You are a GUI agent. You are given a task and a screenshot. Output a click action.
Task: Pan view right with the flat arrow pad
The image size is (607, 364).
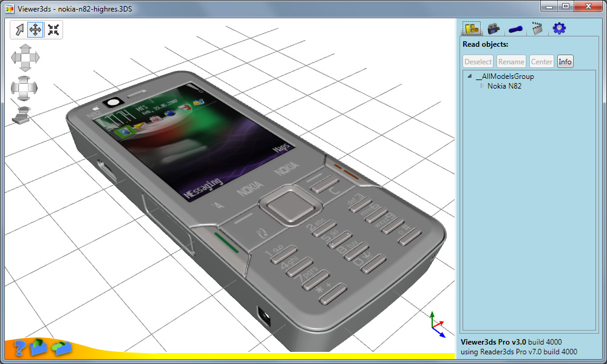click(35, 58)
